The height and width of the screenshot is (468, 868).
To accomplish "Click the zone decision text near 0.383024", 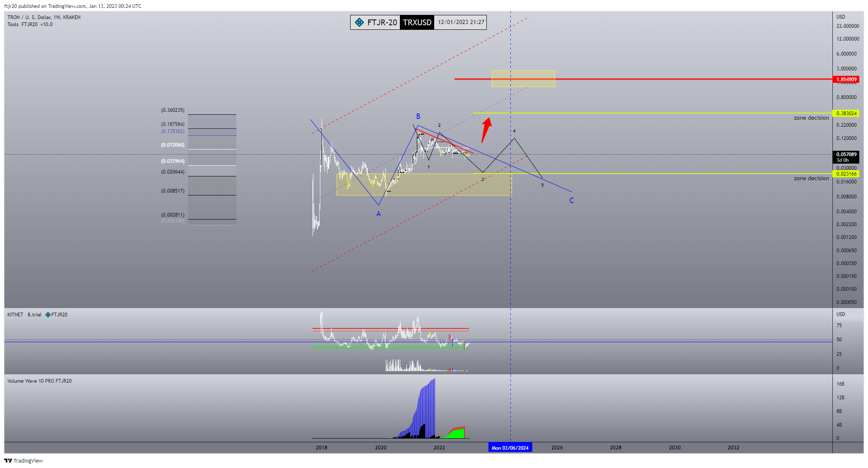I will pos(811,118).
